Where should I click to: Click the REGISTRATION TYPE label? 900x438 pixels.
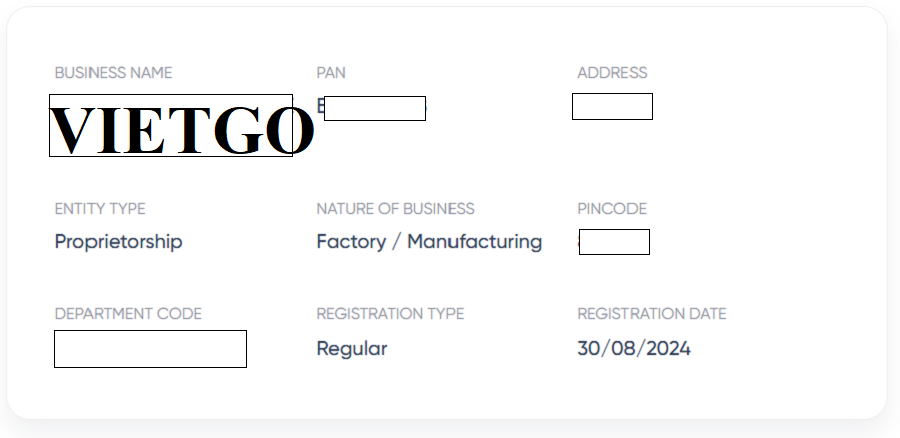click(390, 314)
